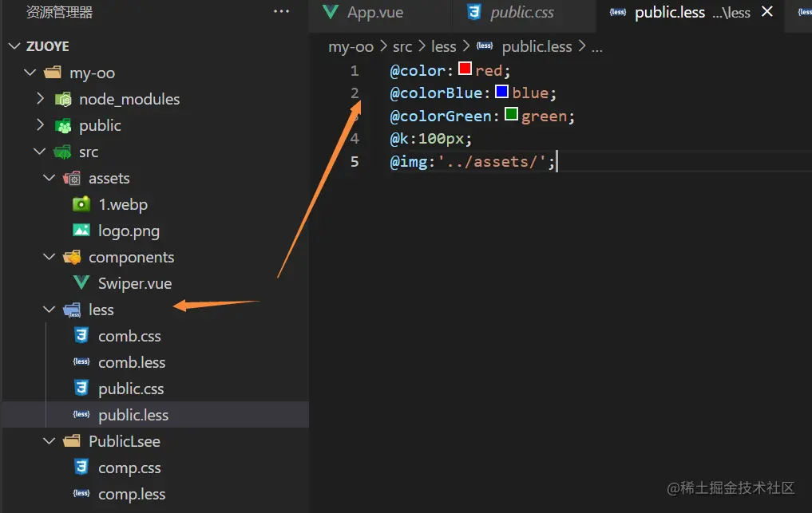Select public.less in the file tree
This screenshot has width=812, height=513.
click(133, 415)
